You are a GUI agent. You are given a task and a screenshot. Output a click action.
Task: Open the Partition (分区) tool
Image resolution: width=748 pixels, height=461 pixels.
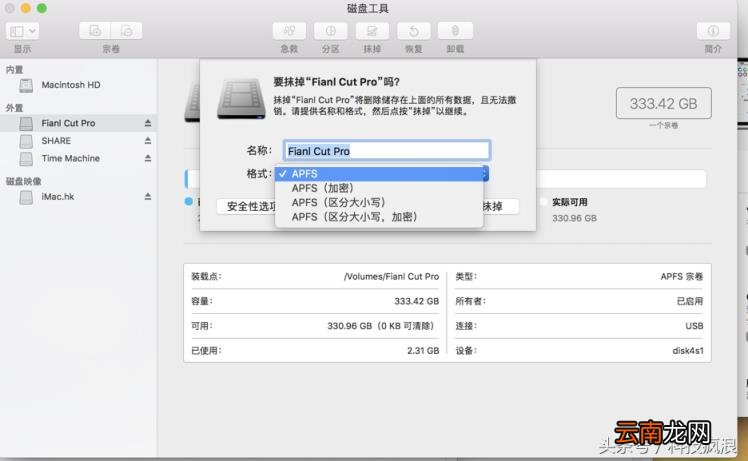point(331,31)
